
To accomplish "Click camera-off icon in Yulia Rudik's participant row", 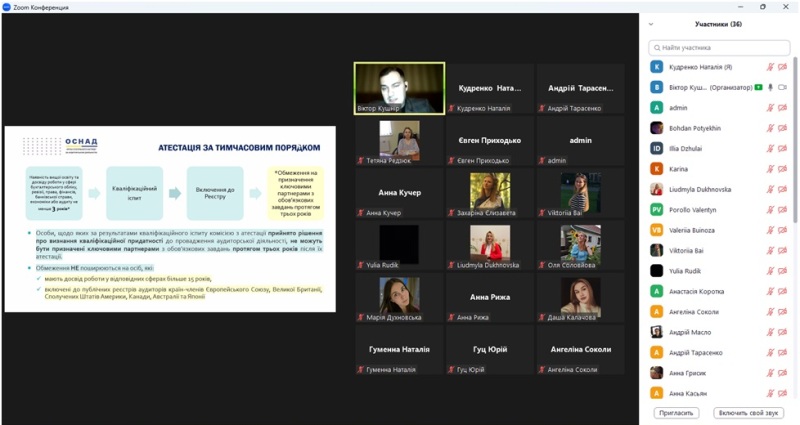I will 783,271.
